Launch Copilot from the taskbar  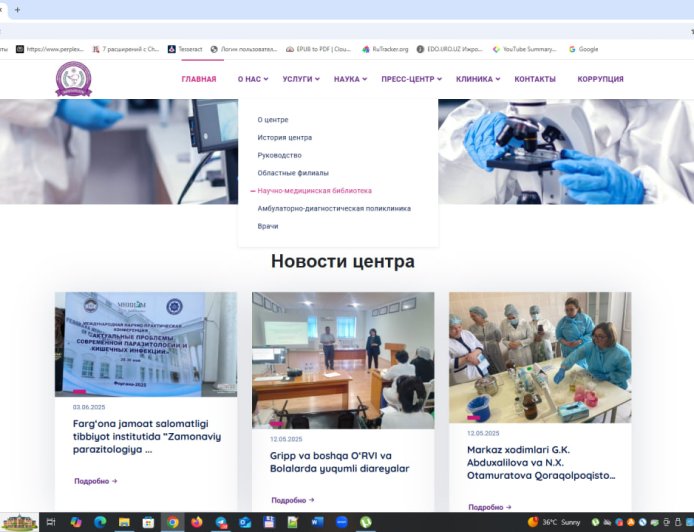pos(76,522)
